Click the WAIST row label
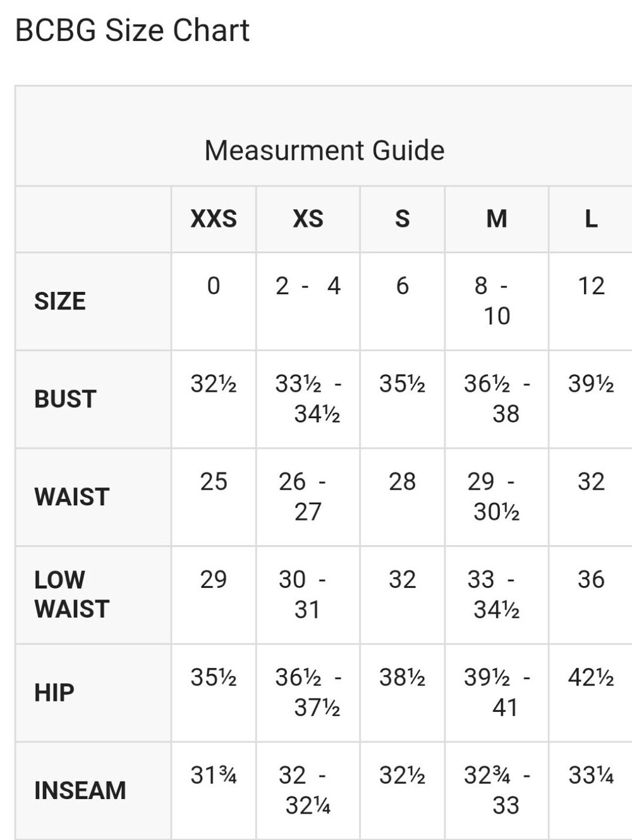The image size is (632, 840). pyautogui.click(x=72, y=497)
